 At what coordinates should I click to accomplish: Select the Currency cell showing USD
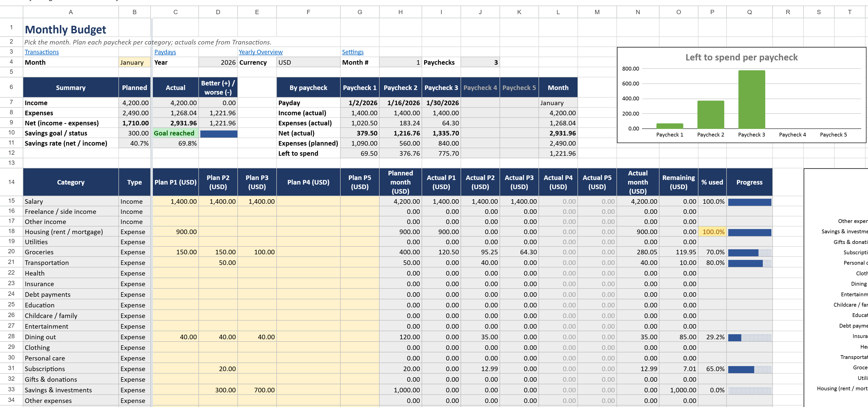tap(308, 62)
